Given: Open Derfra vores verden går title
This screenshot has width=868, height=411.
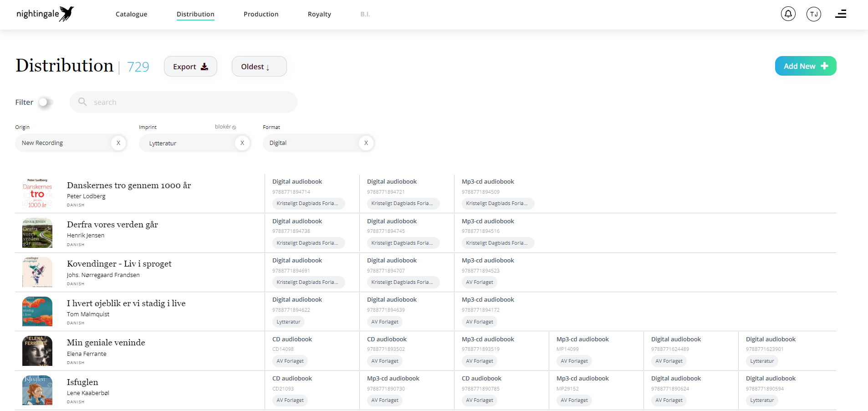Looking at the screenshot, I should click(x=112, y=224).
